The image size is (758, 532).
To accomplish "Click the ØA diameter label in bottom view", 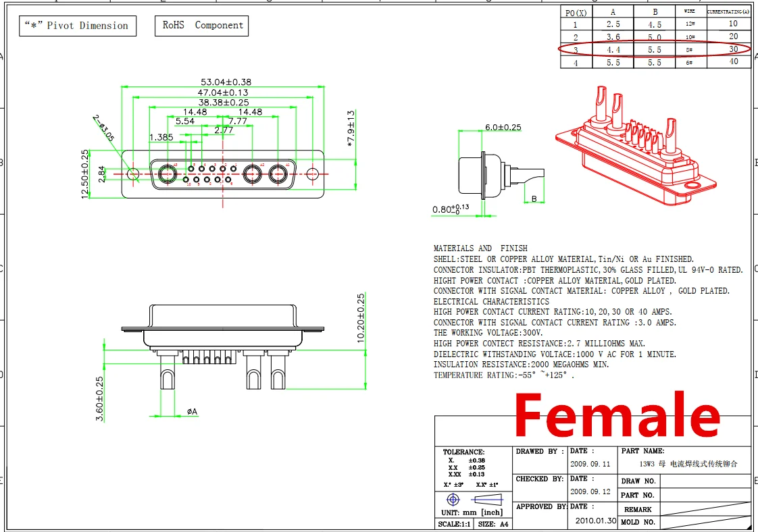I will click(x=192, y=411).
